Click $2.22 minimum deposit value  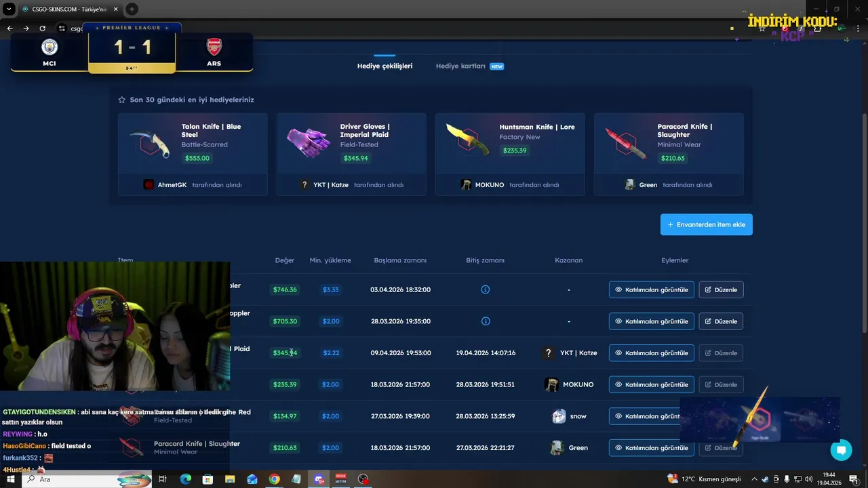point(331,353)
